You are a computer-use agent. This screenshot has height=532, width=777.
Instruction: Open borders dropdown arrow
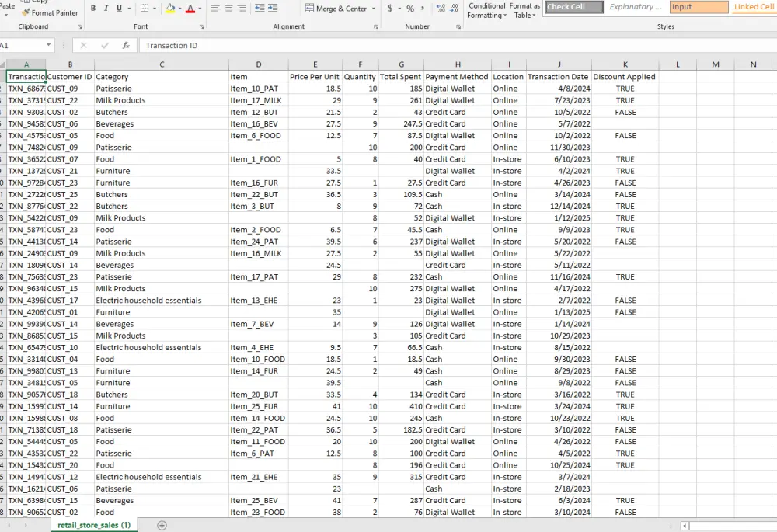(154, 9)
